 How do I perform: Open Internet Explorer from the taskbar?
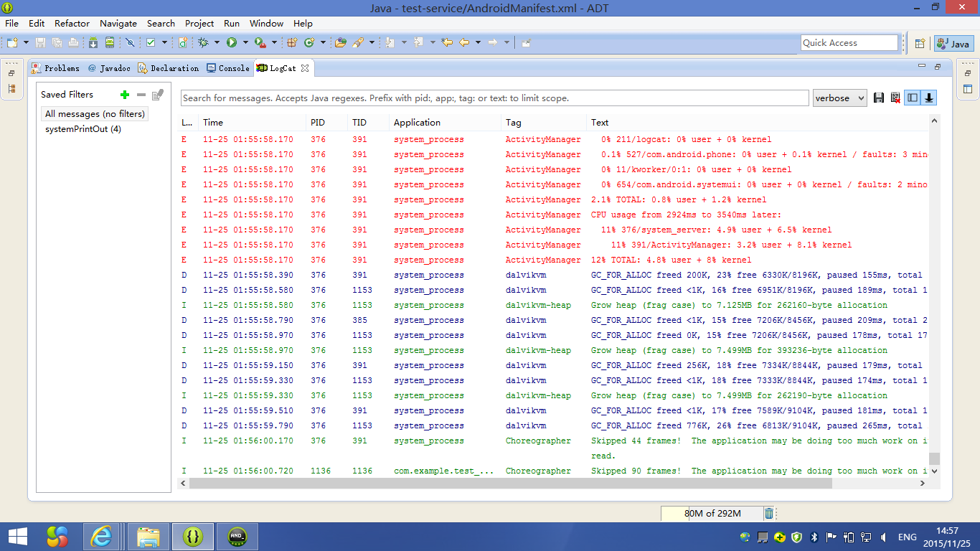click(101, 536)
